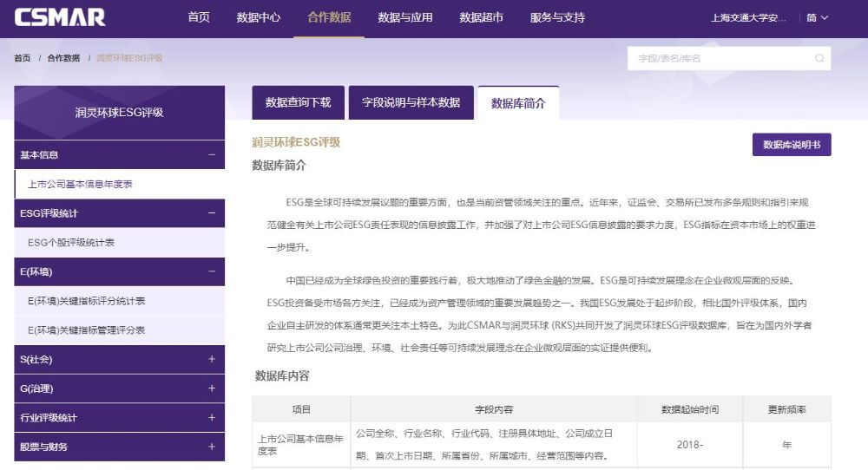Expand the G(治理) section
This screenshot has height=470, width=868.
[119, 388]
